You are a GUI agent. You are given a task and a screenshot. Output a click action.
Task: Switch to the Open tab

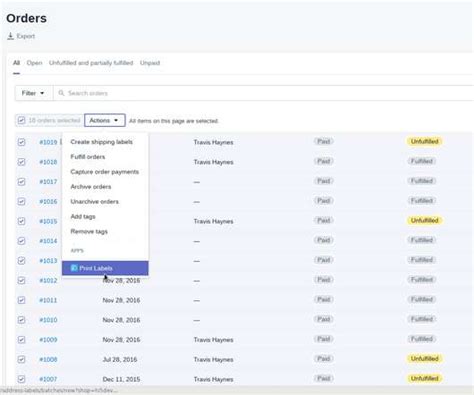(34, 63)
